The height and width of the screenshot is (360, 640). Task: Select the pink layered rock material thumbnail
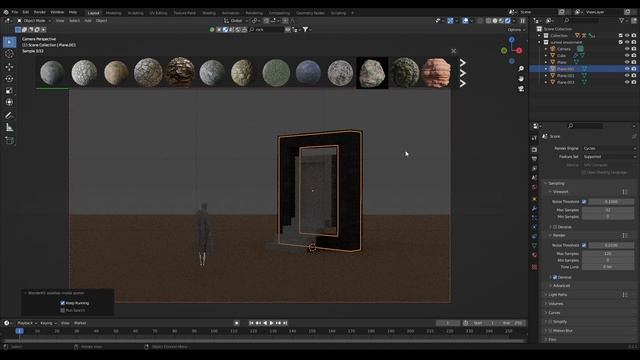point(436,73)
